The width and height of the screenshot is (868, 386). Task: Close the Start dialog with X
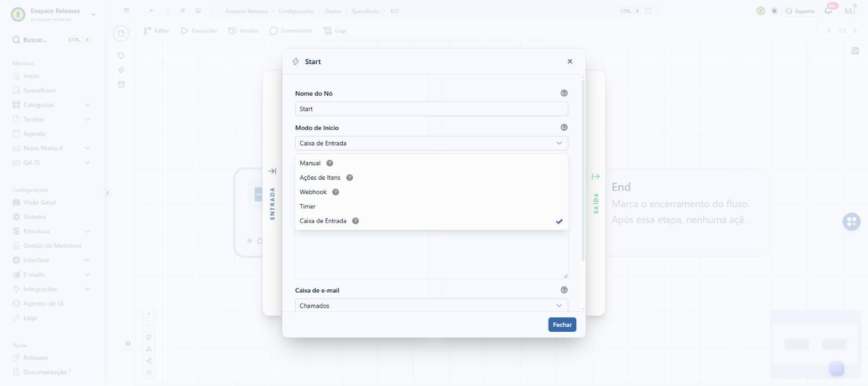pyautogui.click(x=570, y=61)
